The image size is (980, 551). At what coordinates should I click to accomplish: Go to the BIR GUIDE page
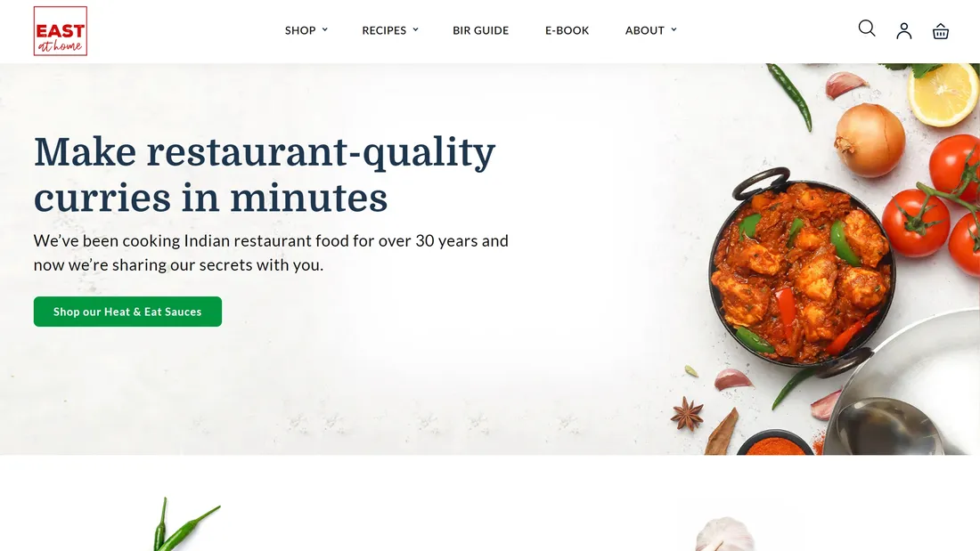pos(480,30)
